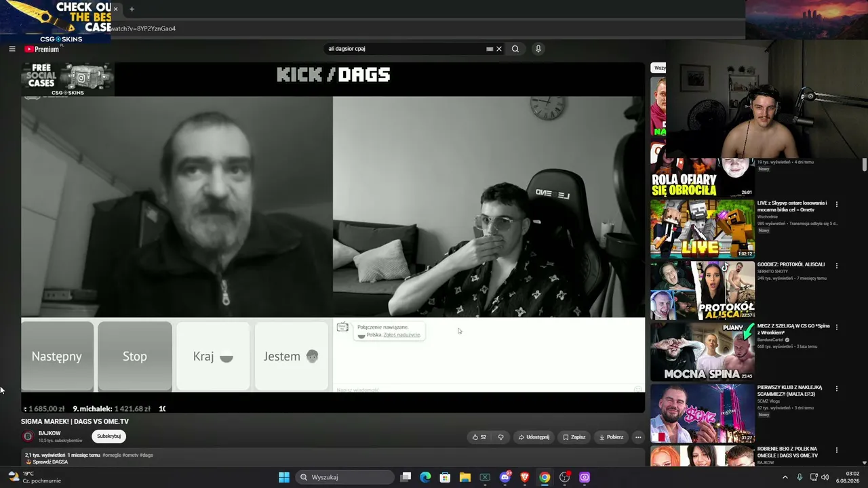This screenshot has height=488, width=868.
Task: Open the weather widget showing 19°C
Action: (x=34, y=477)
